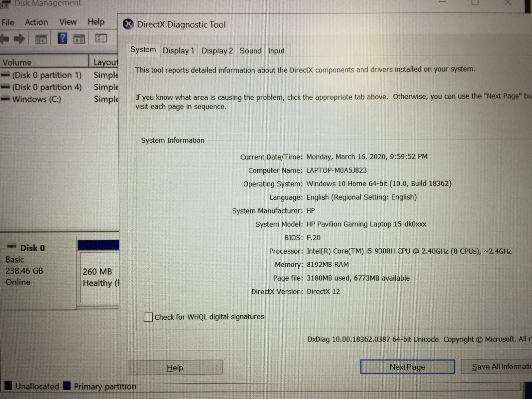Switch to the System tab

(143, 50)
